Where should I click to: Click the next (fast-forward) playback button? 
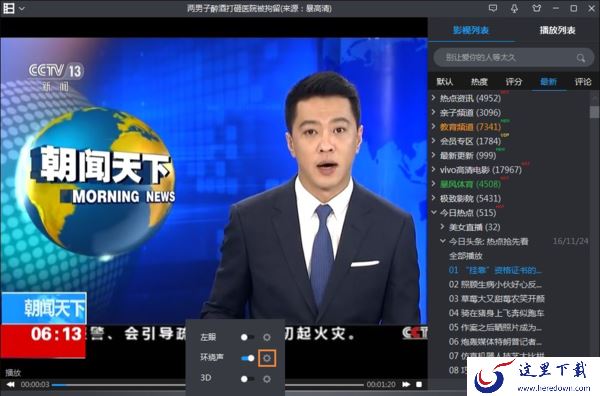point(406,384)
